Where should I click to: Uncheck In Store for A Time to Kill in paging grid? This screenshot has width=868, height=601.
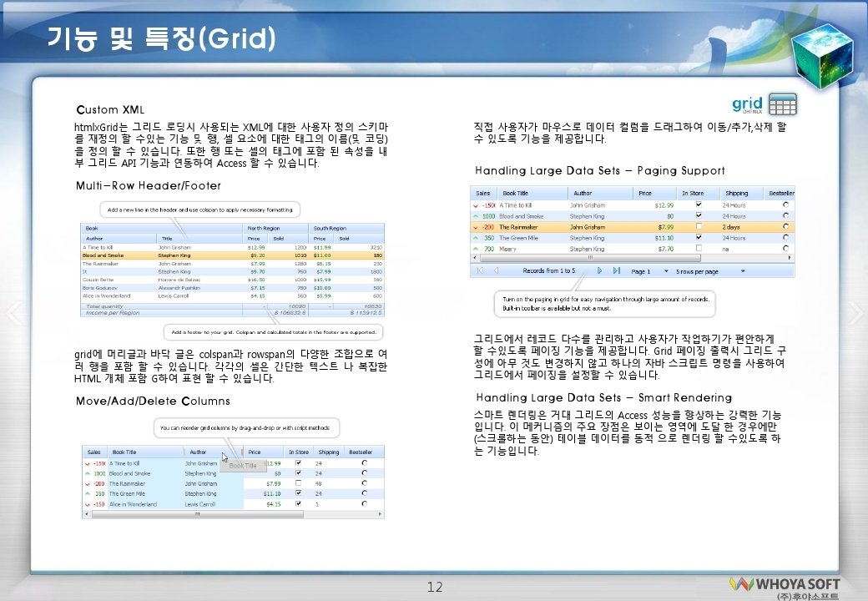click(699, 205)
